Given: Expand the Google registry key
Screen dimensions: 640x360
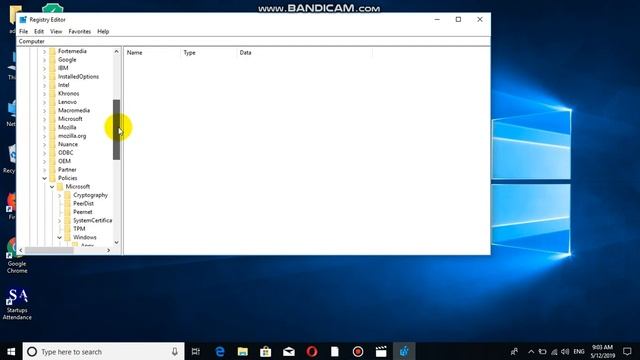Looking at the screenshot, I should click(x=44, y=60).
